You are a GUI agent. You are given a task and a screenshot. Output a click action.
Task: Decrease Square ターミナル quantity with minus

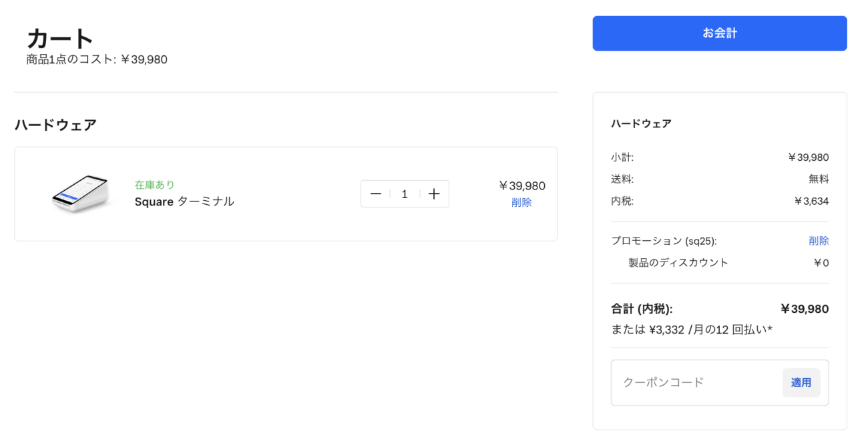point(376,194)
